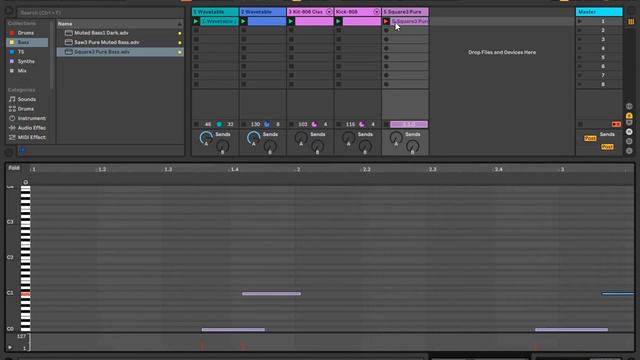The height and width of the screenshot is (360, 640).
Task: Select the Master track header
Action: [x=599, y=12]
